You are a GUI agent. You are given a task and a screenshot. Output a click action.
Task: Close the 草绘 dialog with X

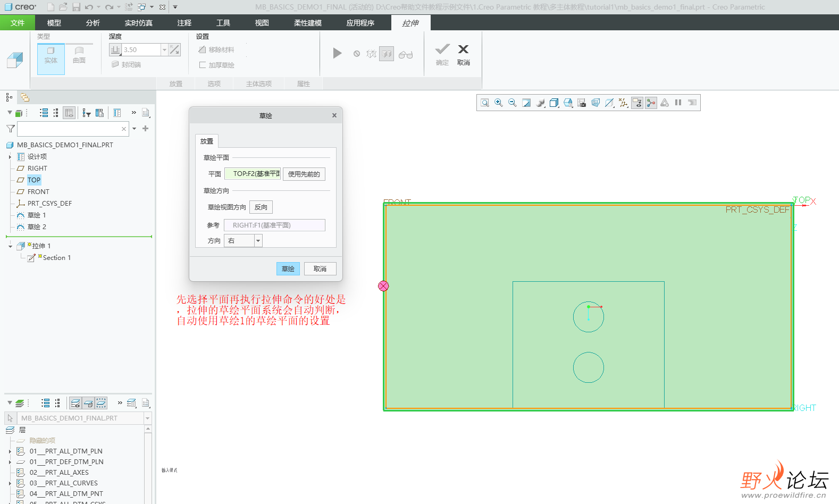pos(334,115)
